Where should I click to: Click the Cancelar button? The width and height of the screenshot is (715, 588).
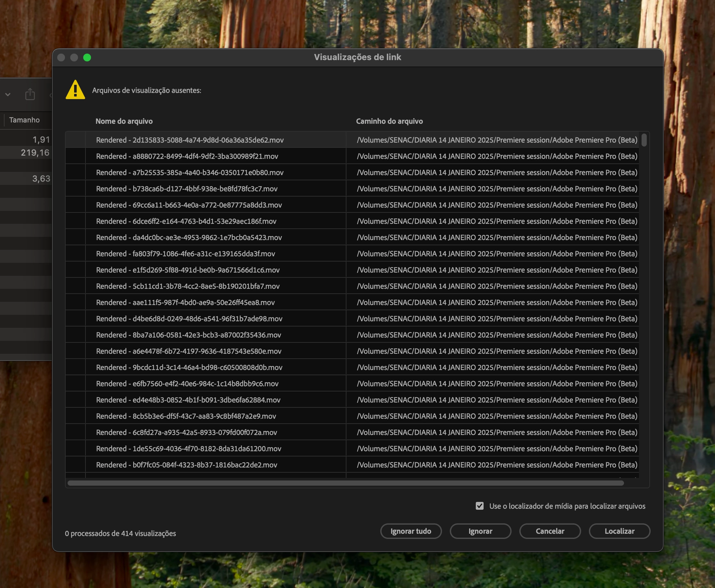click(550, 531)
